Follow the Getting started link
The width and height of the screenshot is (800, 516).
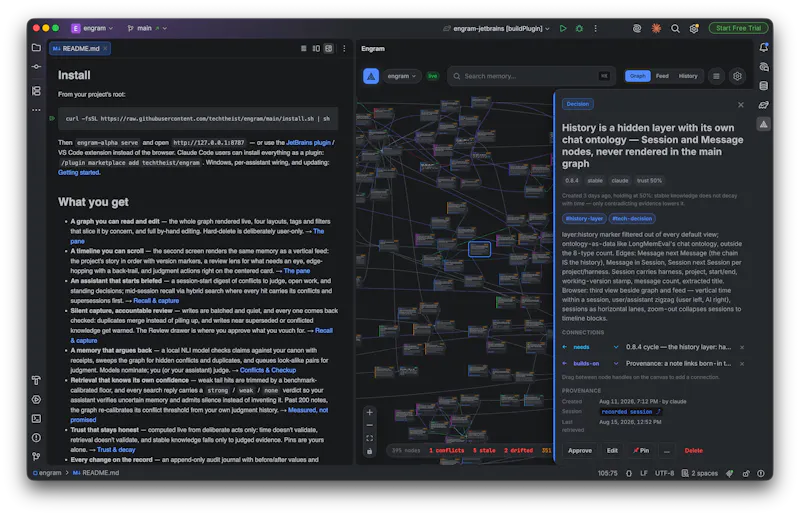(x=79, y=173)
